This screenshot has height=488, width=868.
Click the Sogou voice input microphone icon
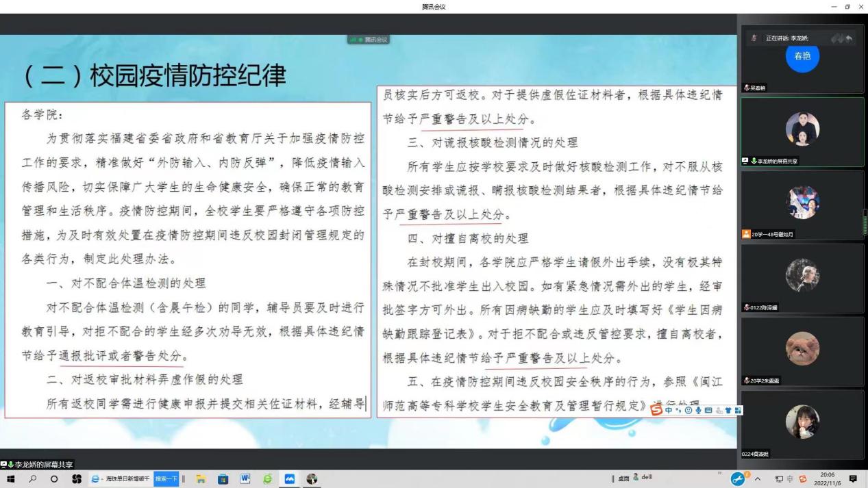[x=698, y=410]
